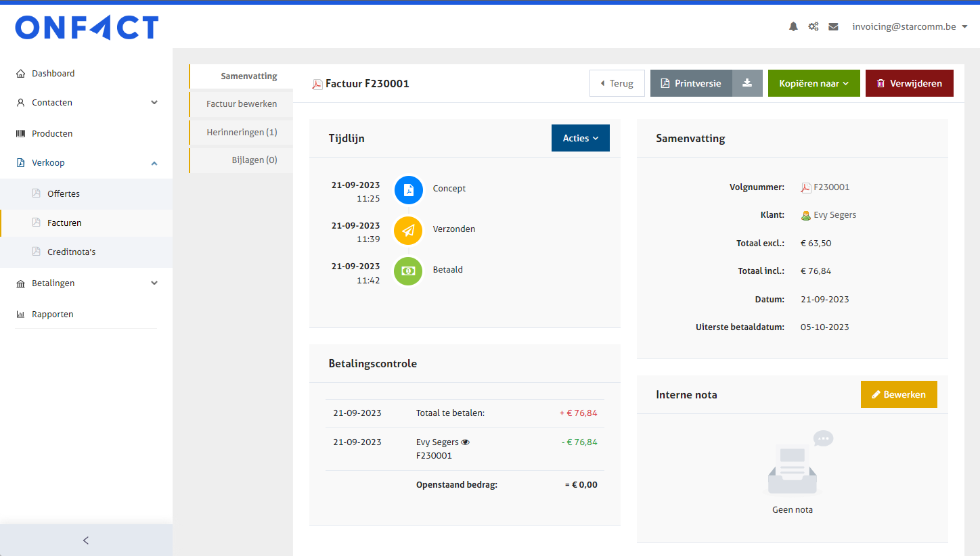Click the envelope messages icon
Image resolution: width=980 pixels, height=556 pixels.
tap(833, 27)
